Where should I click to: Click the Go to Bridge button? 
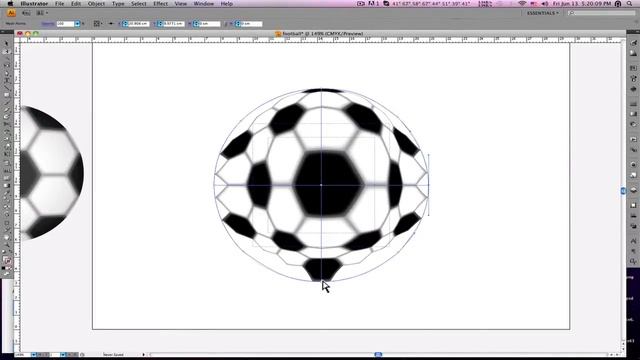26,13
